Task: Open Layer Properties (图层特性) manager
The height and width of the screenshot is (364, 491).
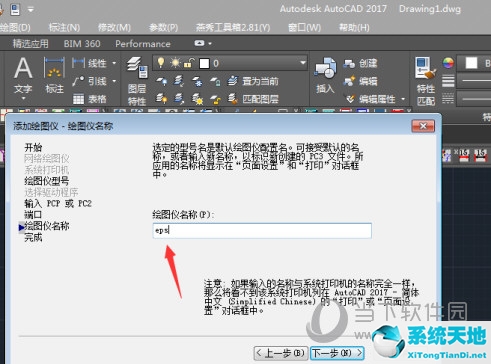Action: tap(137, 81)
